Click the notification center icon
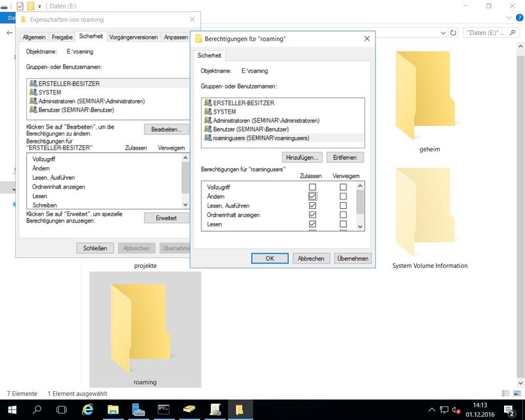This screenshot has width=525, height=420. pos(511,410)
